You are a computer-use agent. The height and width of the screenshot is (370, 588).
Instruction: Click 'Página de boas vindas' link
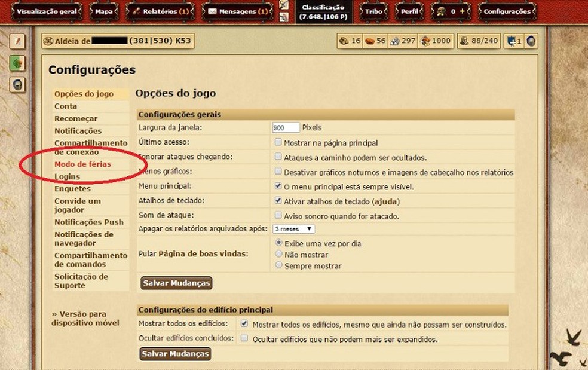pyautogui.click(x=203, y=254)
